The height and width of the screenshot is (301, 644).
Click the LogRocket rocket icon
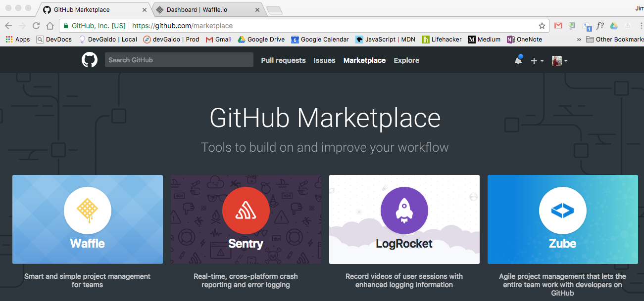(404, 210)
